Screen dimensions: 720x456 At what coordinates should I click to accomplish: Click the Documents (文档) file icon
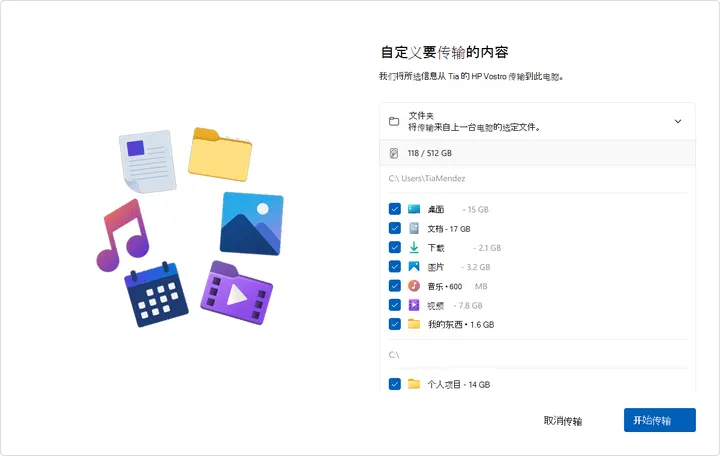tap(414, 228)
